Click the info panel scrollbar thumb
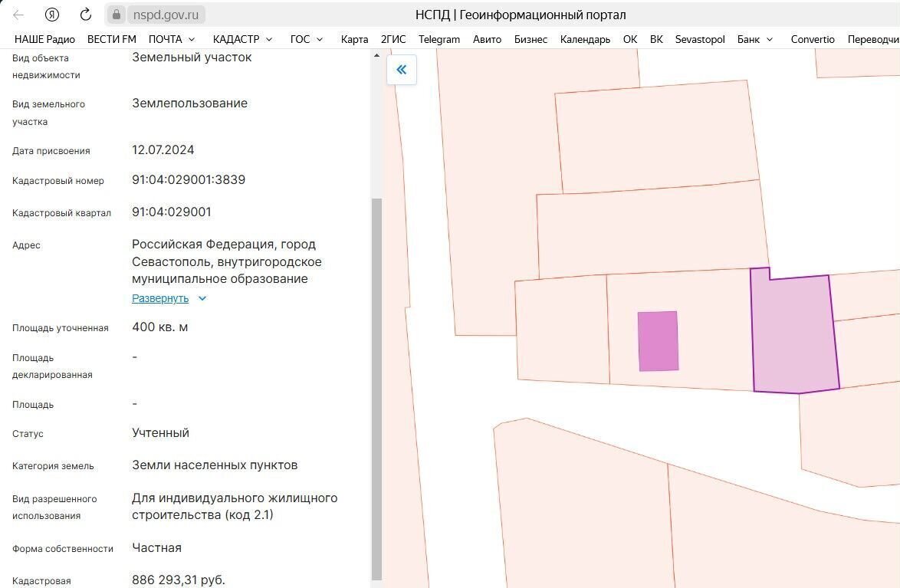Screen dimensions: 900x588 coord(376,389)
